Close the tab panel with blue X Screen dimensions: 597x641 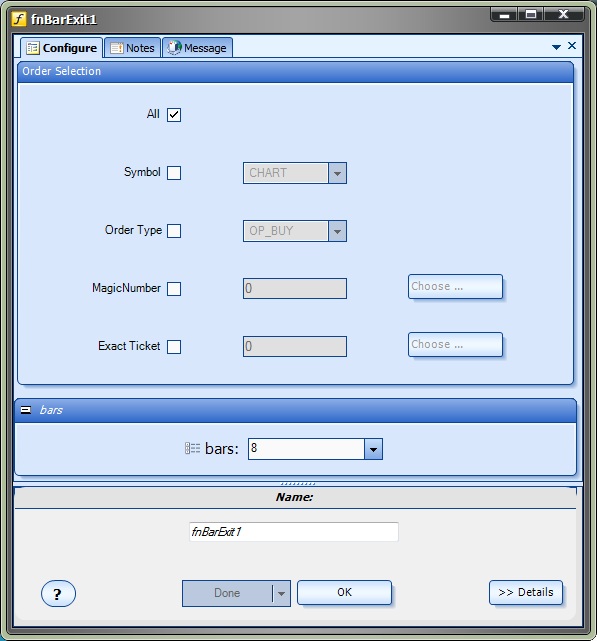[x=572, y=45]
